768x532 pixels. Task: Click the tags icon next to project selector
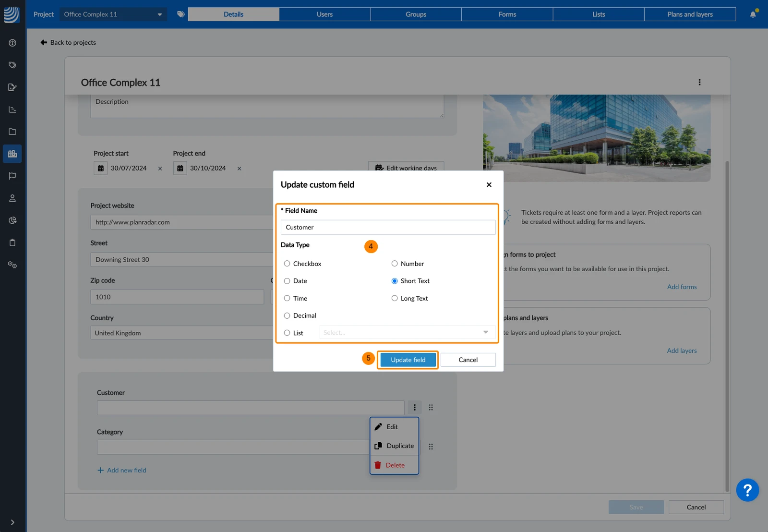pos(181,14)
